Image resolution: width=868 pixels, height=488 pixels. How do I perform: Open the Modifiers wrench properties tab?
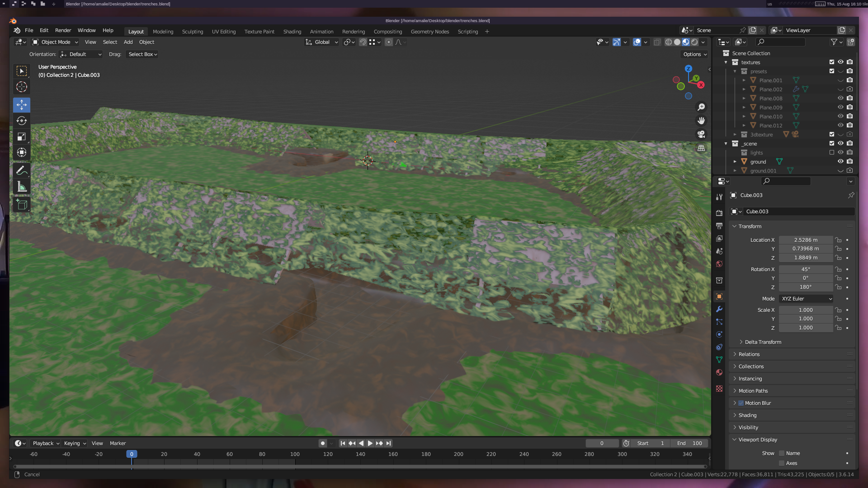pos(719,309)
